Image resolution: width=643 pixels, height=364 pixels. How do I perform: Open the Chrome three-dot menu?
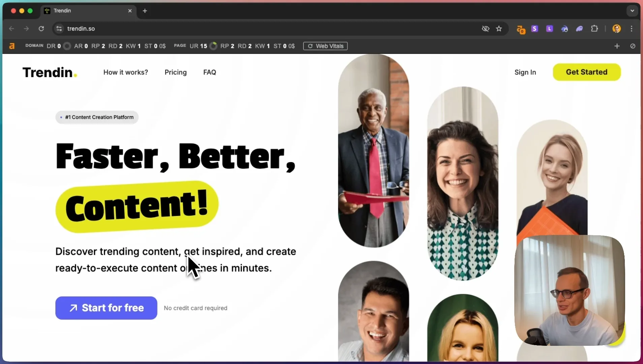pos(632,29)
